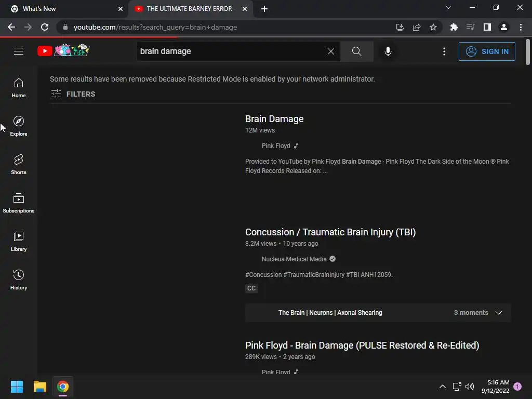Go to Home in sidebar
The height and width of the screenshot is (399, 532).
pos(19,88)
